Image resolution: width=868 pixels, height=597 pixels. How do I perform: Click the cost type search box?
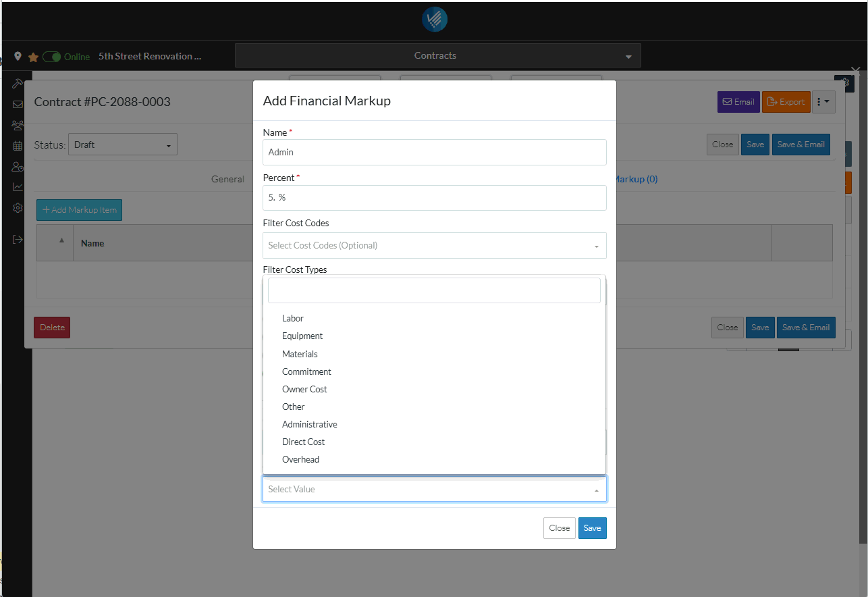(434, 290)
